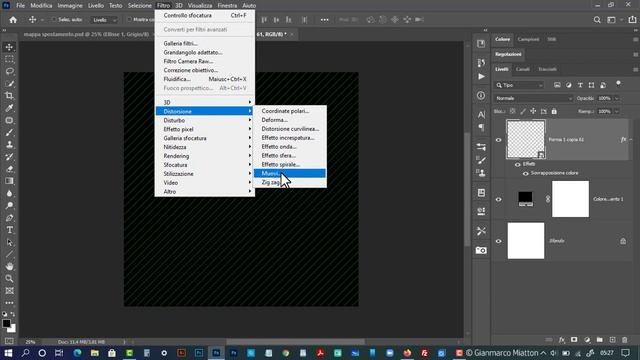Open the Properties info panel icon
This screenshot has width=640, height=360.
click(x=481, y=95)
